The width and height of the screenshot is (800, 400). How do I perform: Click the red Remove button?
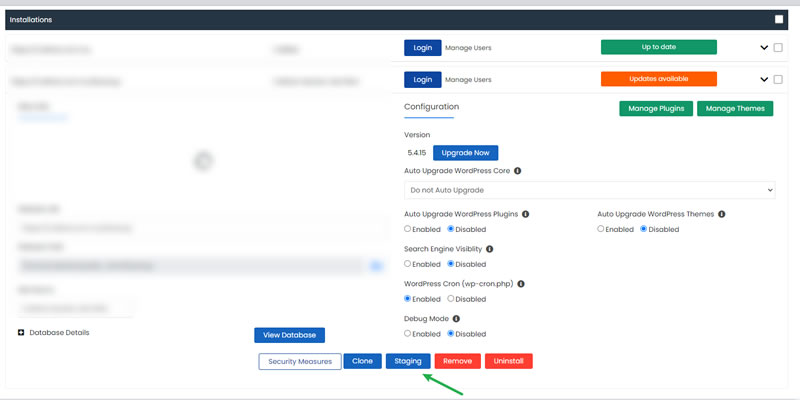[457, 361]
